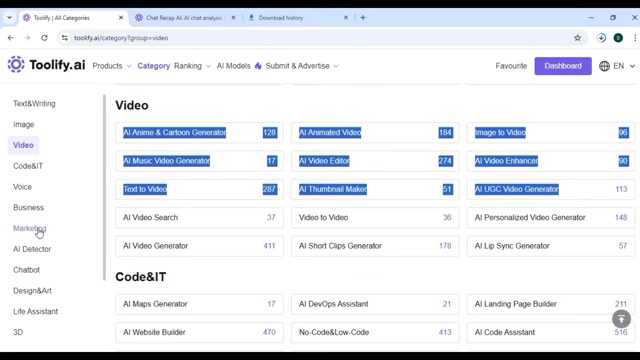This screenshot has height=360, width=640.
Task: Open AI Anime & Cartoon Generator category
Action: coord(199,132)
